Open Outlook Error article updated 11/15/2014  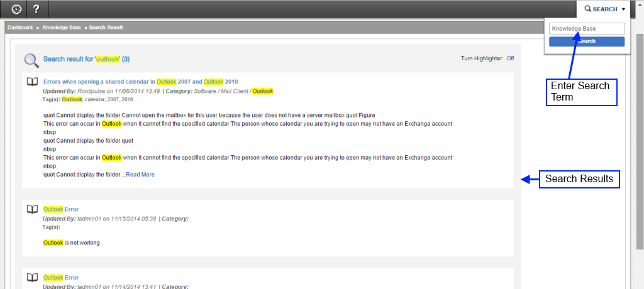pyautogui.click(x=61, y=209)
